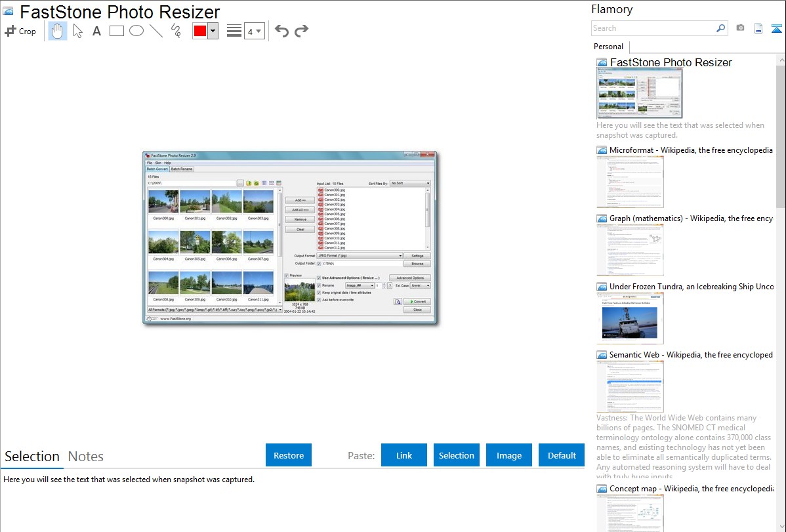Click the sidebar title 'FastStone Photo Resizer'

(671, 63)
